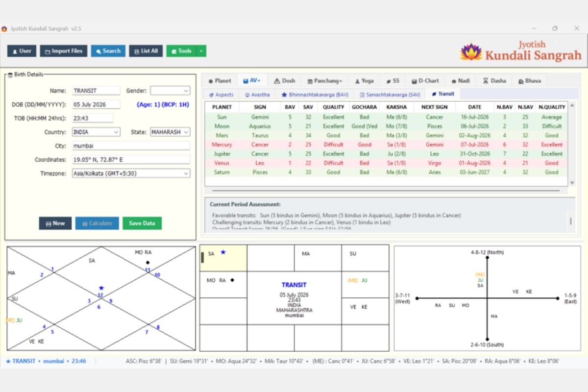
Task: Switch to the Bhinnashtakavarga (BAV) sub-tab
Action: point(315,94)
